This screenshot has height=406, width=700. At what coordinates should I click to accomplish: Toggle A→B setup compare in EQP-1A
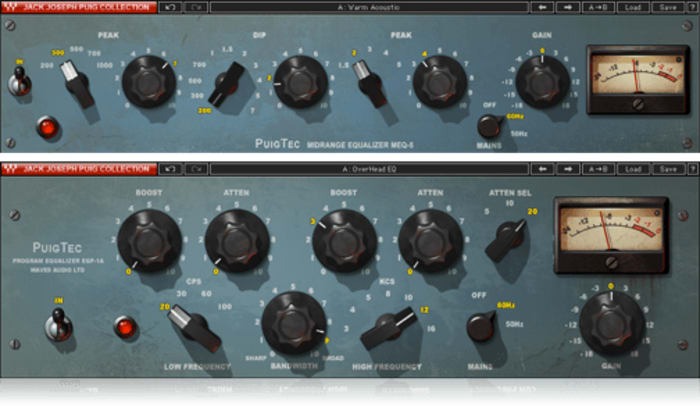pos(598,169)
